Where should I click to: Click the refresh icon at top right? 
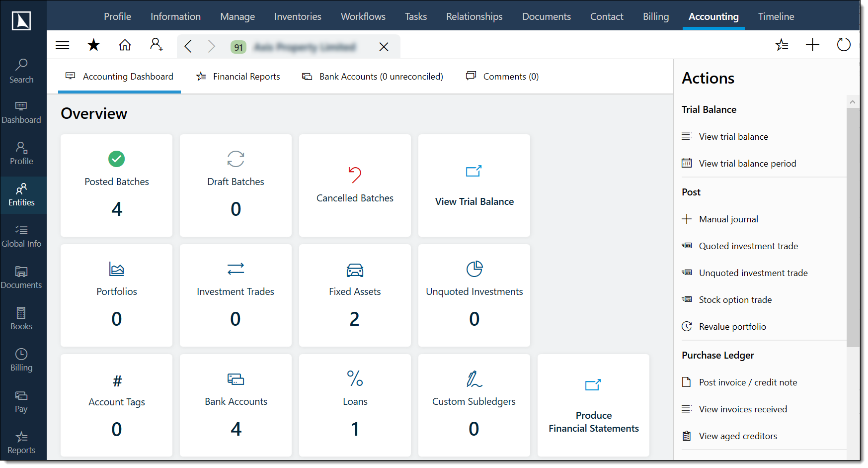[x=843, y=44]
